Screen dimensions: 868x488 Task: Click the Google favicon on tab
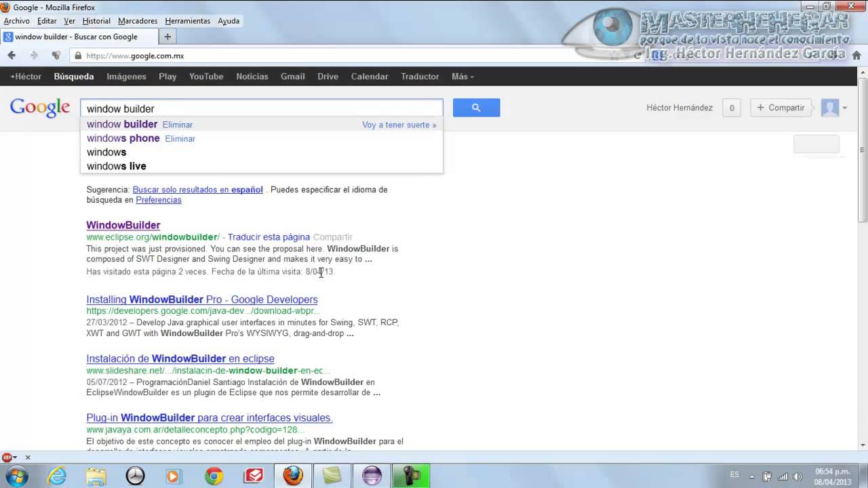point(9,37)
